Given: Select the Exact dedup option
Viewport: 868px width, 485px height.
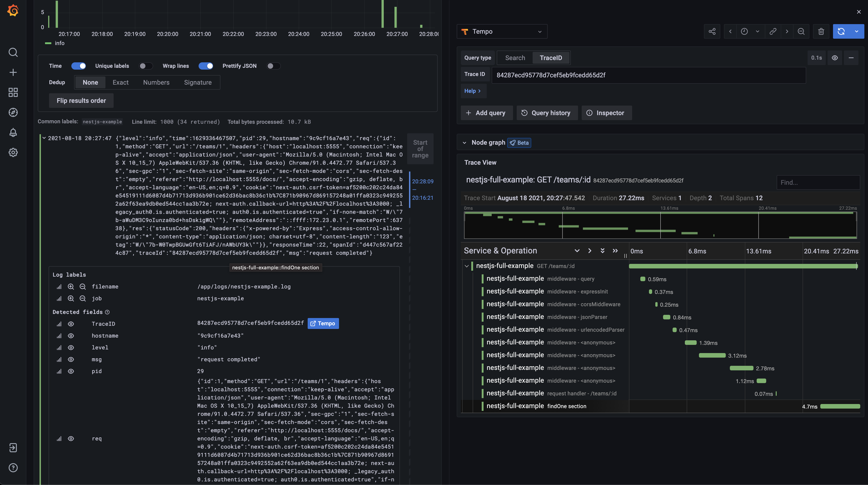Looking at the screenshot, I should (120, 82).
